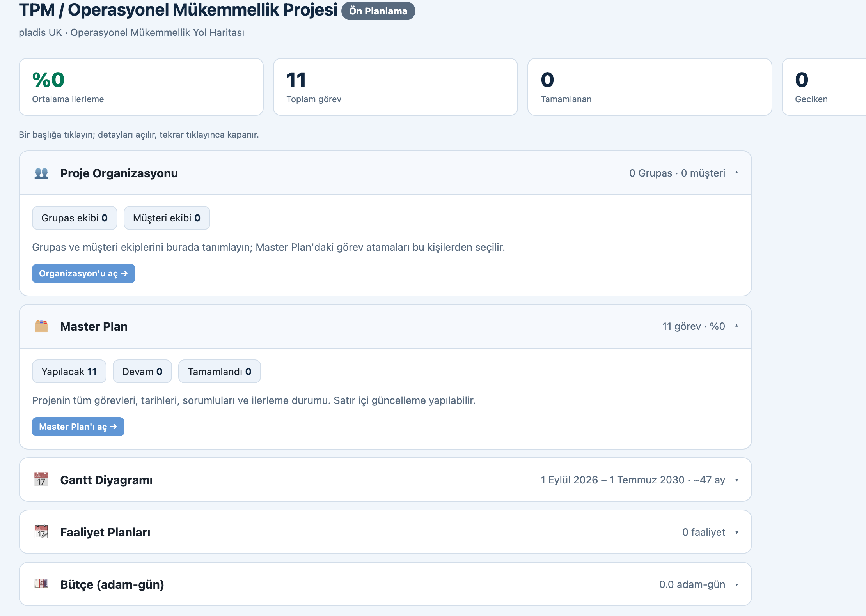
Task: Open the Faaliyet Planları header title
Action: pos(105,532)
